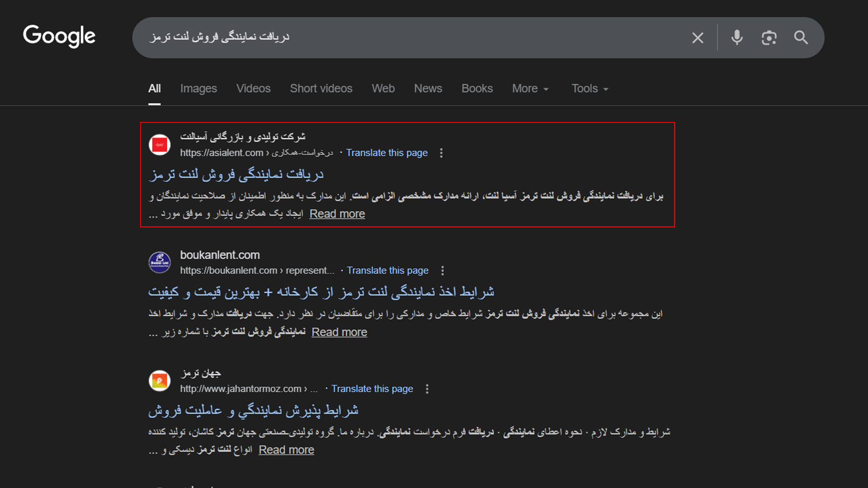Open three-dot menu for jahantormoz.com result

click(x=427, y=389)
